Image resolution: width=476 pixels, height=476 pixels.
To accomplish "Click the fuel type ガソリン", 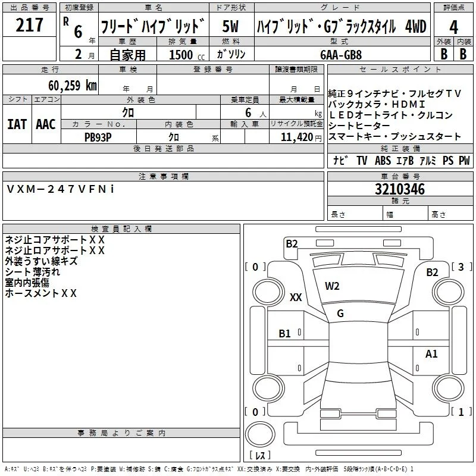I will [231, 54].
